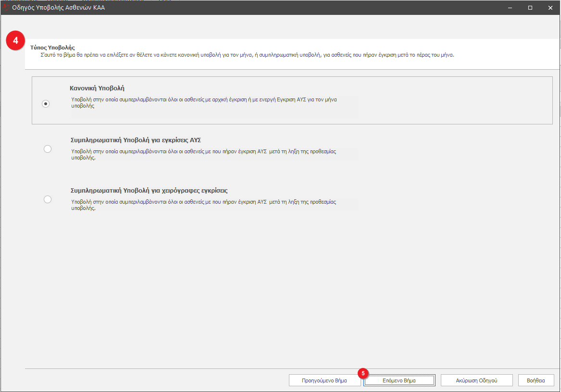Viewport: 561px width, 392px height.
Task: Click the description under χειρόγραφες εγκρίσεις option
Action: point(203,205)
